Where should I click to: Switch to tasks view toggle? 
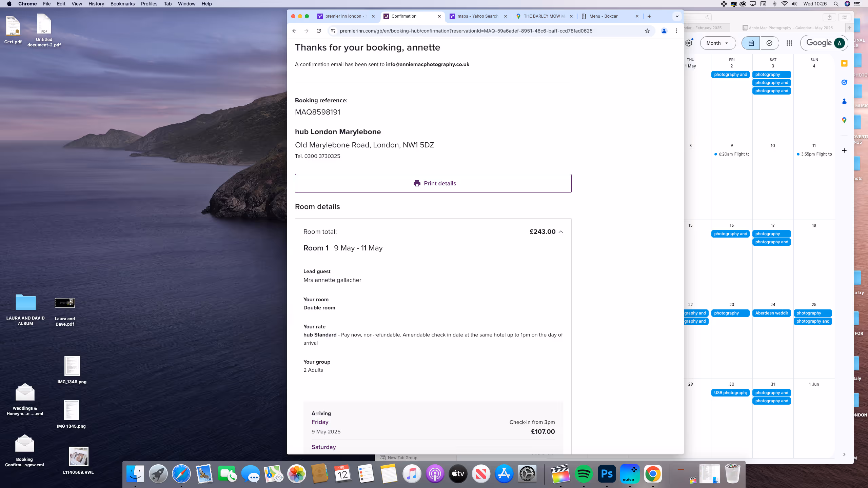point(769,43)
